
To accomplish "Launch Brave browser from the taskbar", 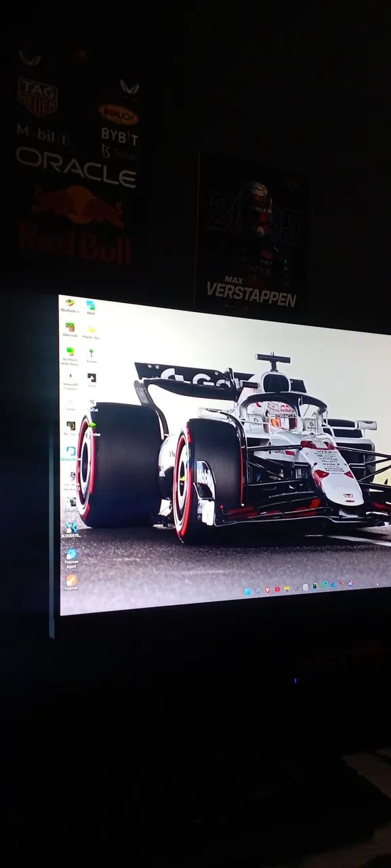I will [x=268, y=590].
